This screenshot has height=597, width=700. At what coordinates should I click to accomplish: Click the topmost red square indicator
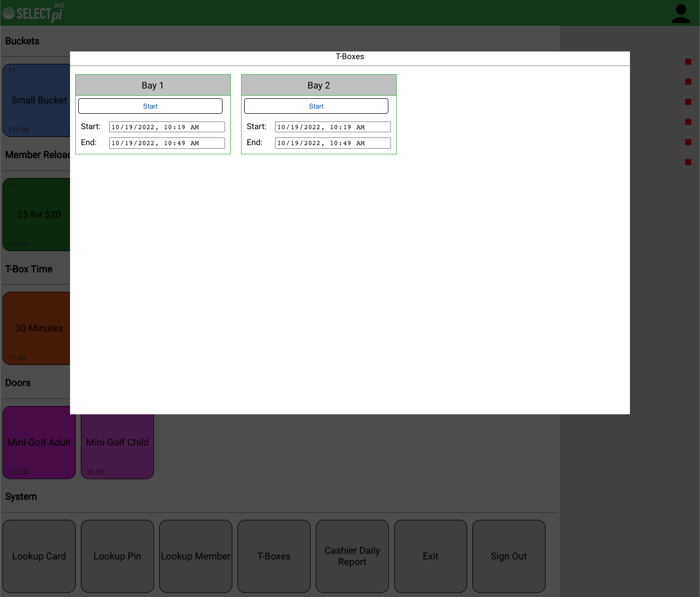click(x=688, y=62)
